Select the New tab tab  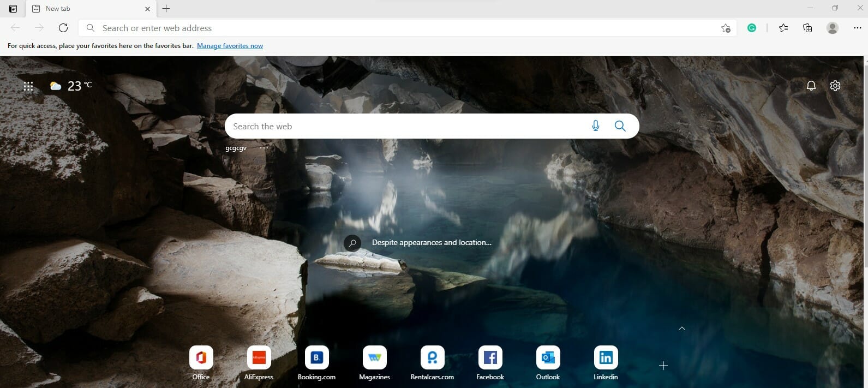92,9
